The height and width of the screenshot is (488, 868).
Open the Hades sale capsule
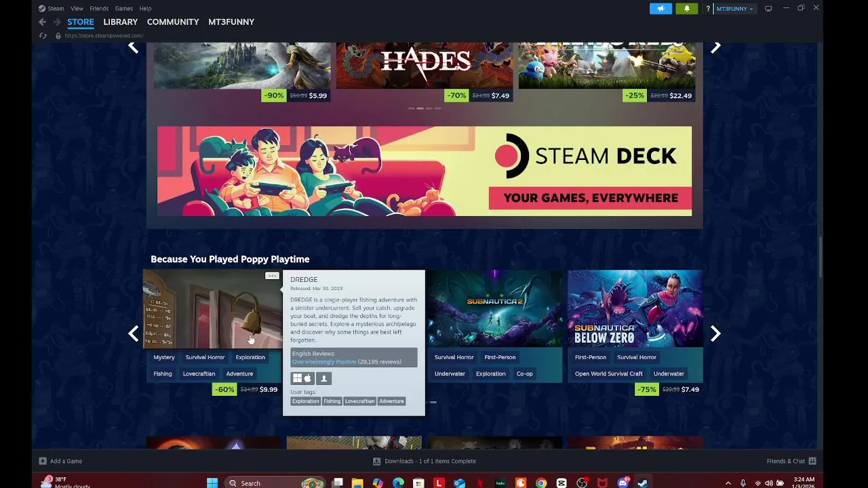[x=425, y=66]
